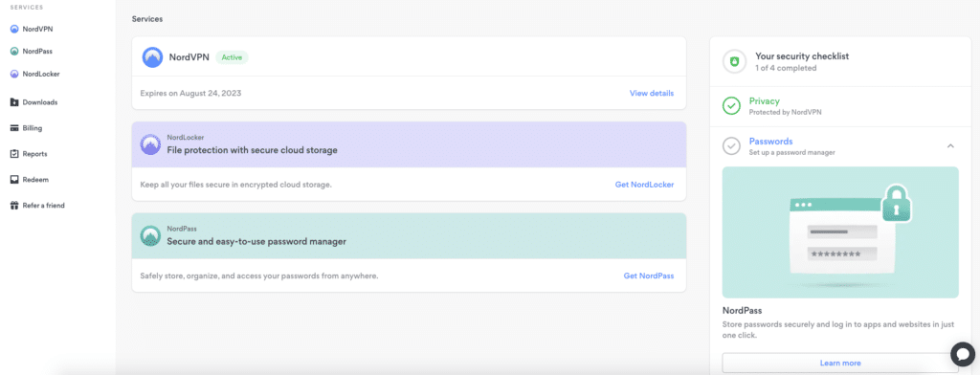Click the padlock in NordPass illustration
The image size is (980, 375).
(895, 203)
